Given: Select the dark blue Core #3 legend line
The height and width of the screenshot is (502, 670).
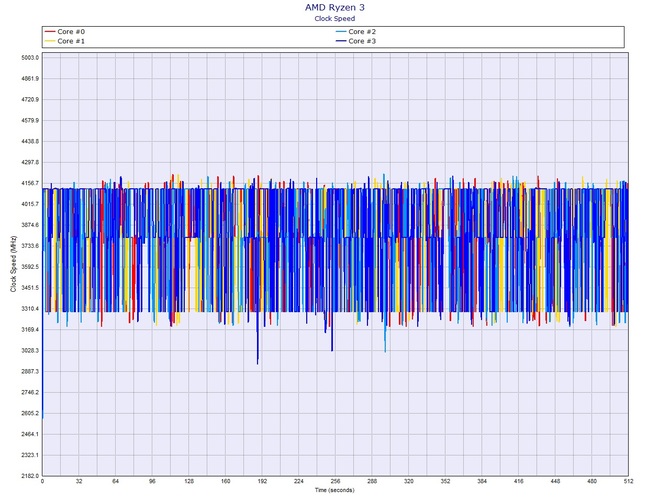Looking at the screenshot, I should point(341,41).
